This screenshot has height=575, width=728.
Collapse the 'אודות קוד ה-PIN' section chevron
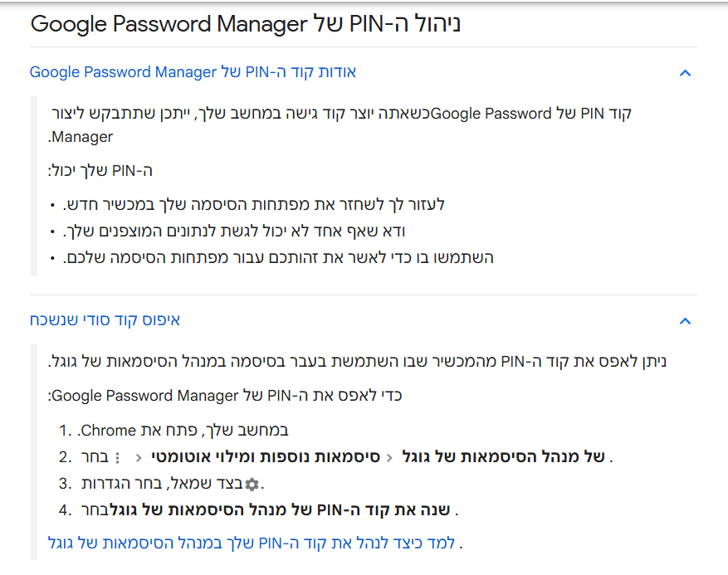[x=685, y=73]
